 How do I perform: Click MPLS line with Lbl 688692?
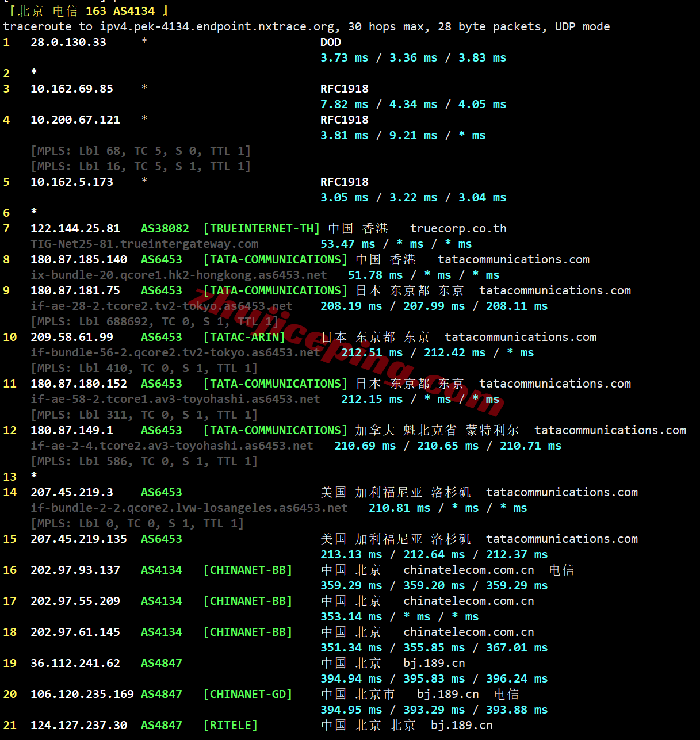click(x=155, y=321)
